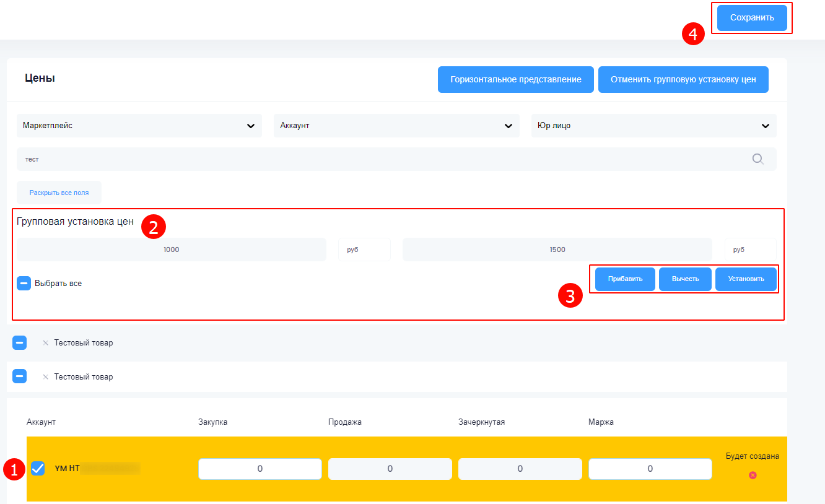Switch to Горизонтальное представление

515,80
